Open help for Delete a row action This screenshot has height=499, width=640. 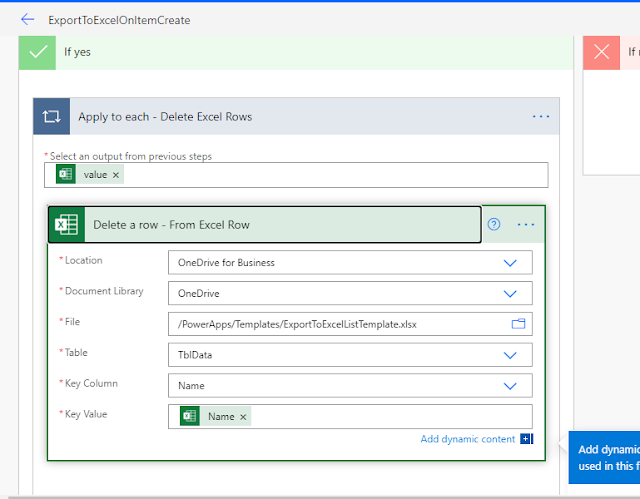tap(494, 224)
